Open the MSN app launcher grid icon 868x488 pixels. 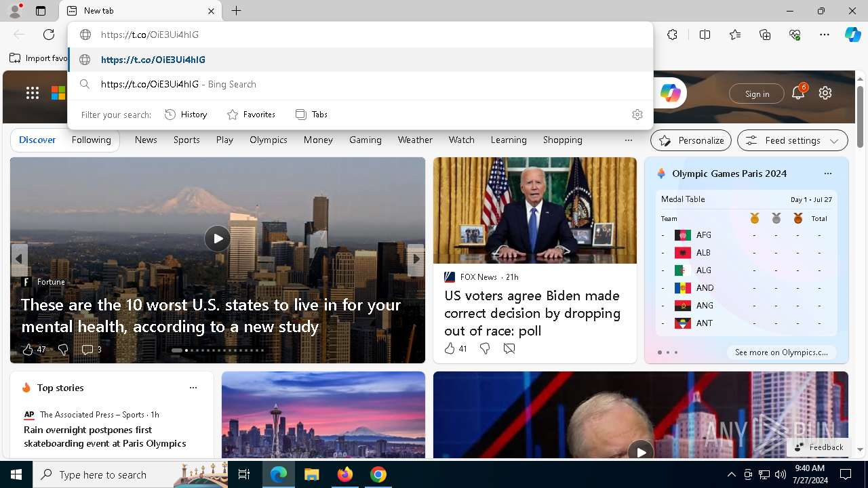pos(33,94)
